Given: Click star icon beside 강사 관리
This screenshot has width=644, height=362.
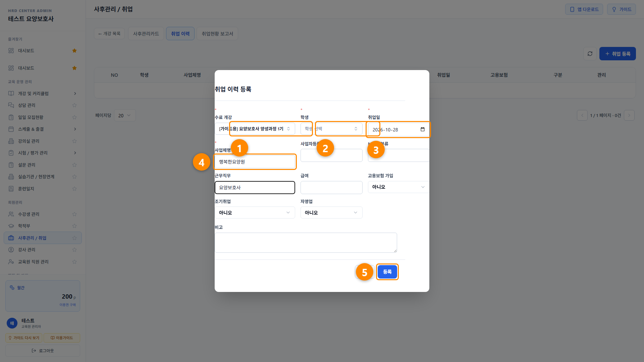Looking at the screenshot, I should 74,250.
